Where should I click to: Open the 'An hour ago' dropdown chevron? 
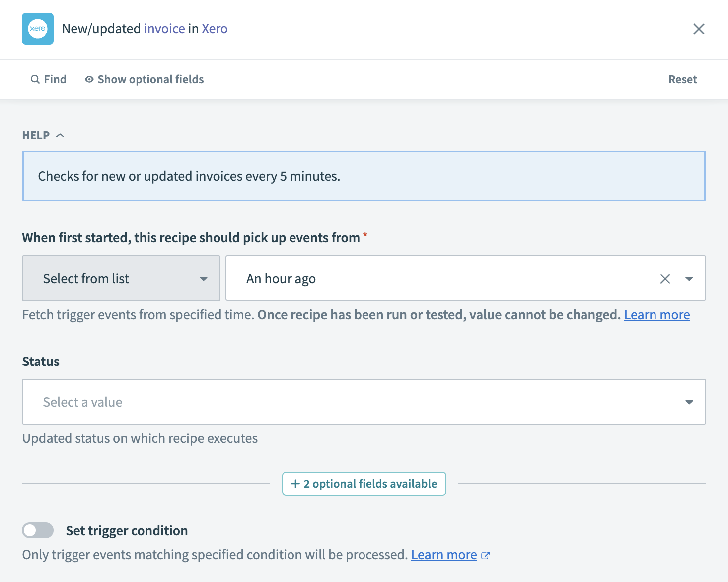[689, 279]
